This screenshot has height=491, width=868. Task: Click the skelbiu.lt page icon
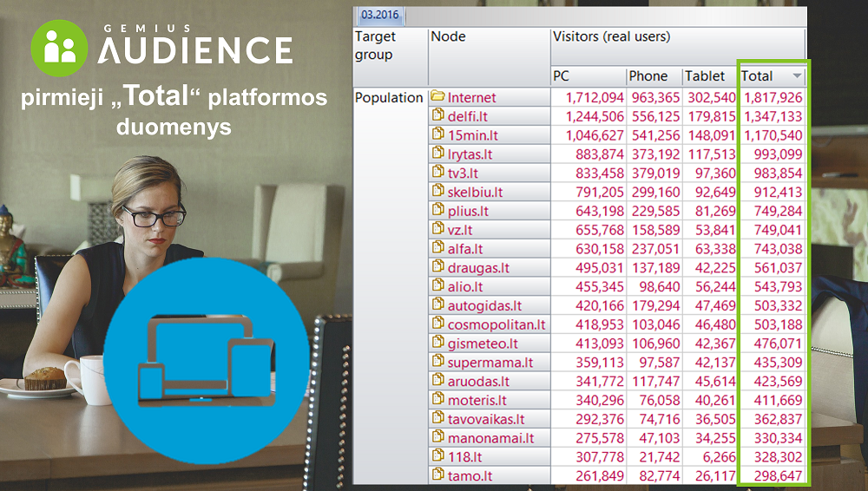(437, 191)
